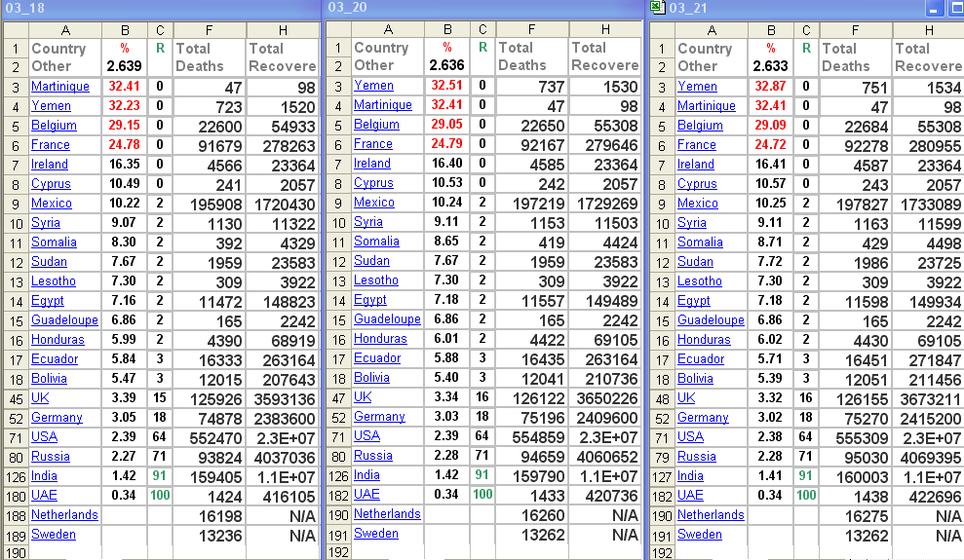Select the Country header cell in 03_21
The image size is (964, 560).
pos(712,49)
